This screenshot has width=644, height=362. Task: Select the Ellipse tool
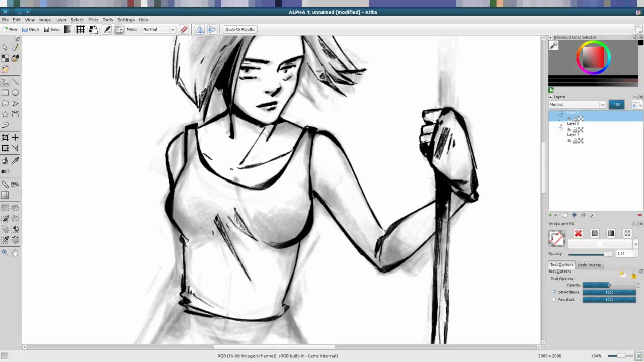15,92
